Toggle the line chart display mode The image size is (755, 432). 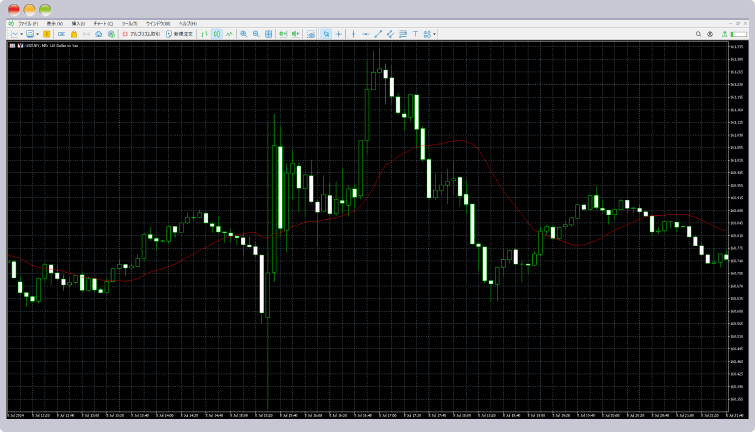[229, 34]
